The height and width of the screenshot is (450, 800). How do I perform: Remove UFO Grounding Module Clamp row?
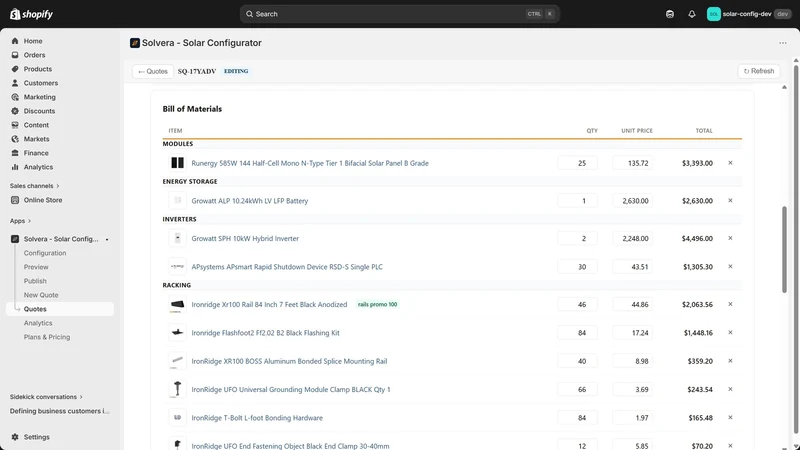coord(730,389)
